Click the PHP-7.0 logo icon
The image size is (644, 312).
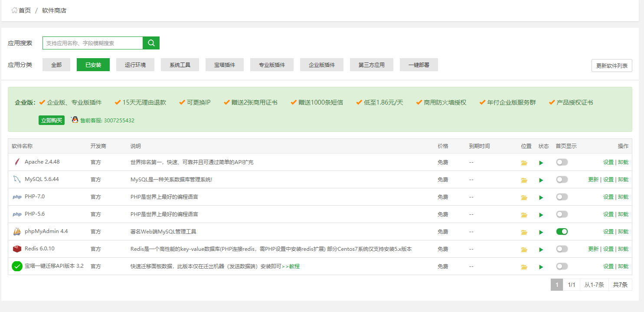(x=17, y=197)
